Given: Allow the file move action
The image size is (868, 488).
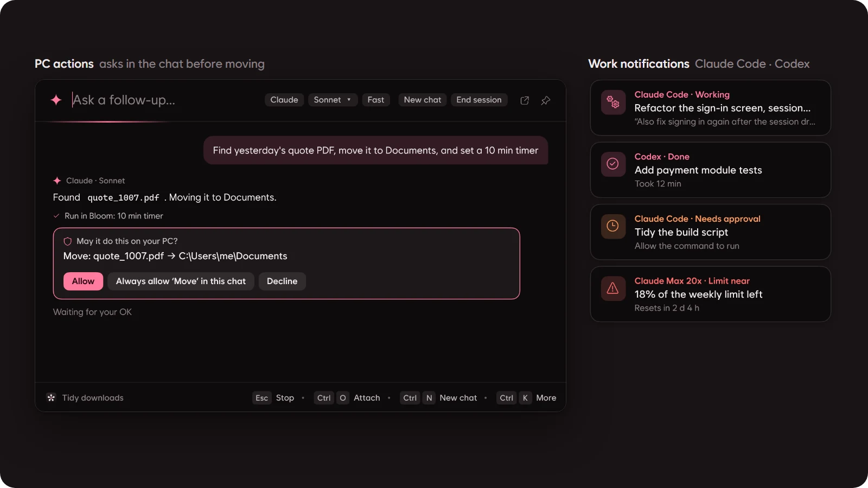Looking at the screenshot, I should [83, 281].
